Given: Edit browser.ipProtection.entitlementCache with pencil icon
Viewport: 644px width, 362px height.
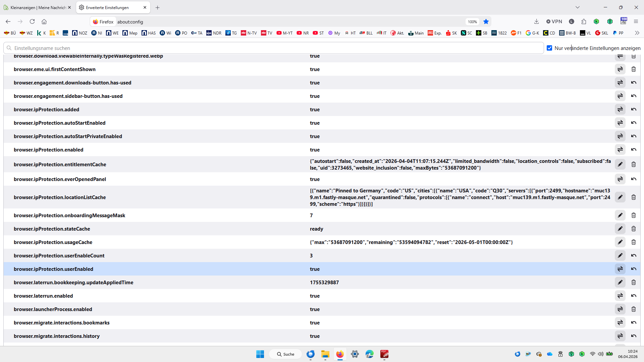Looking at the screenshot, I should (620, 164).
